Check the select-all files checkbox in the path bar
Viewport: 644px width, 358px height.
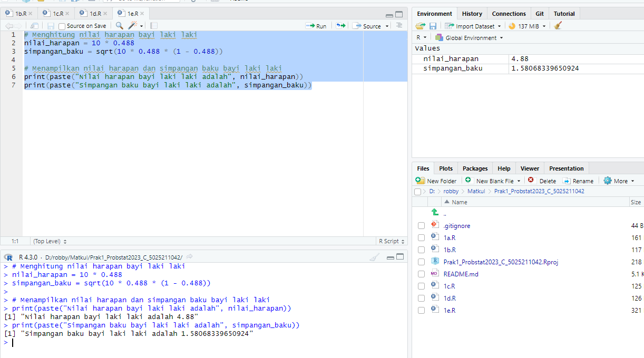click(x=418, y=192)
